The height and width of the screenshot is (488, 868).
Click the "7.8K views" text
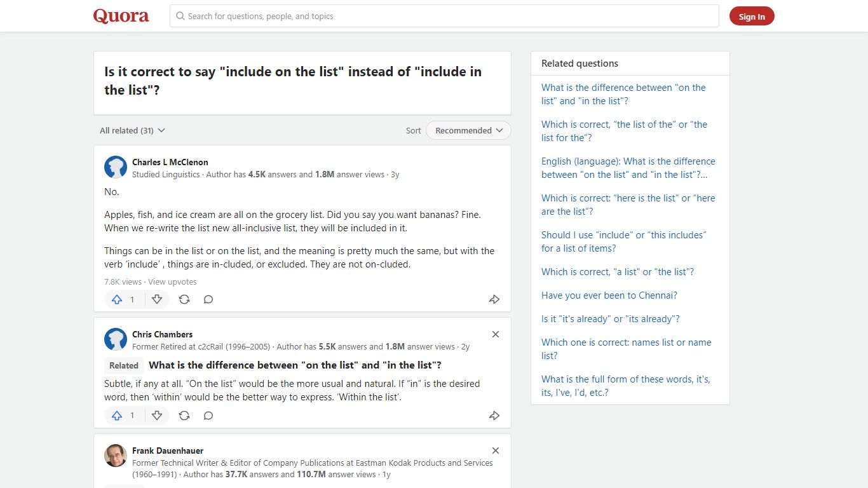[x=123, y=281]
